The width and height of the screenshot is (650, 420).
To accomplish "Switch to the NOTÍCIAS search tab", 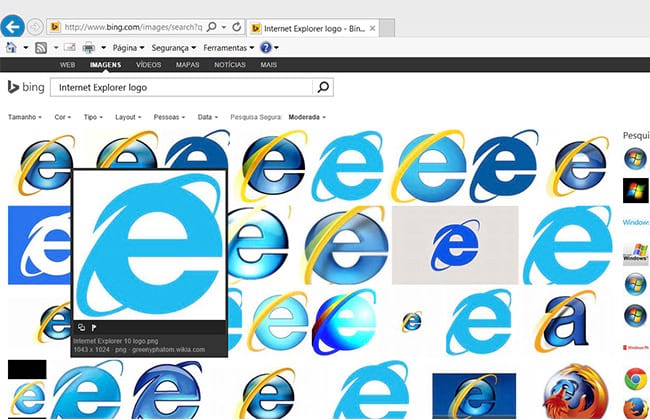I will coord(230,65).
